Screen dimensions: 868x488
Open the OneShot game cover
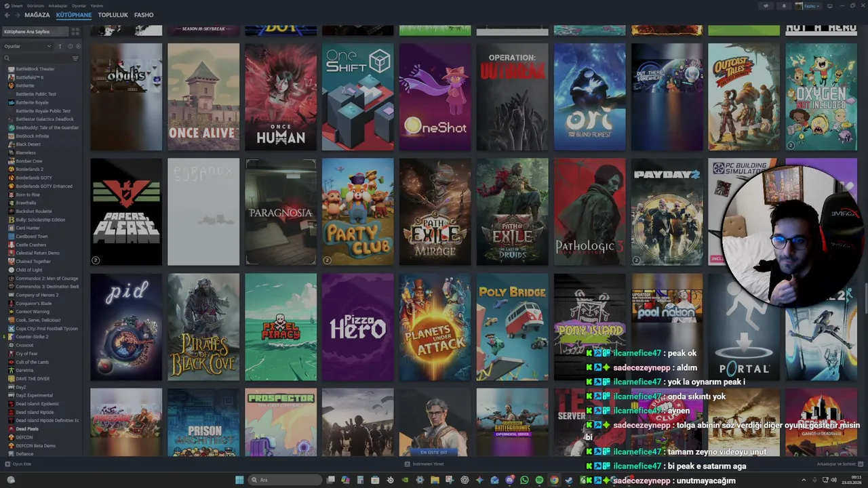pyautogui.click(x=435, y=97)
